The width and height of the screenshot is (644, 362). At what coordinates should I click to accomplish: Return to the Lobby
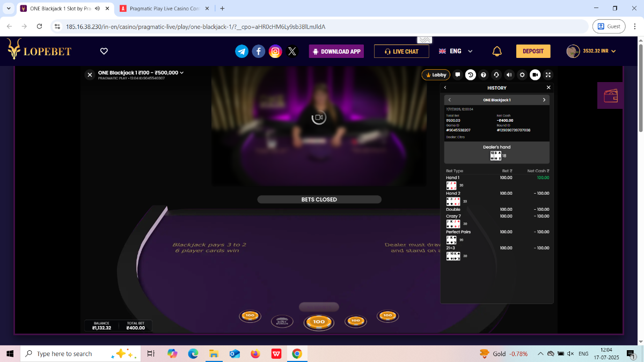point(436,75)
